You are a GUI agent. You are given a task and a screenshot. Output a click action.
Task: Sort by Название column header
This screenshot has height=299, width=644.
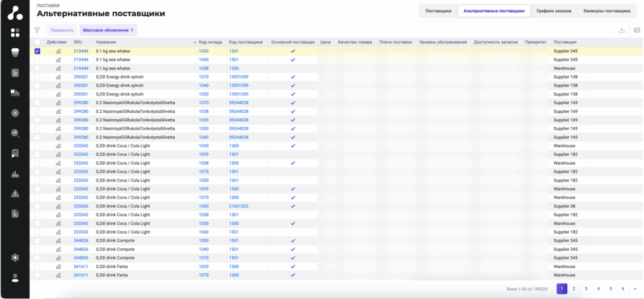105,42
